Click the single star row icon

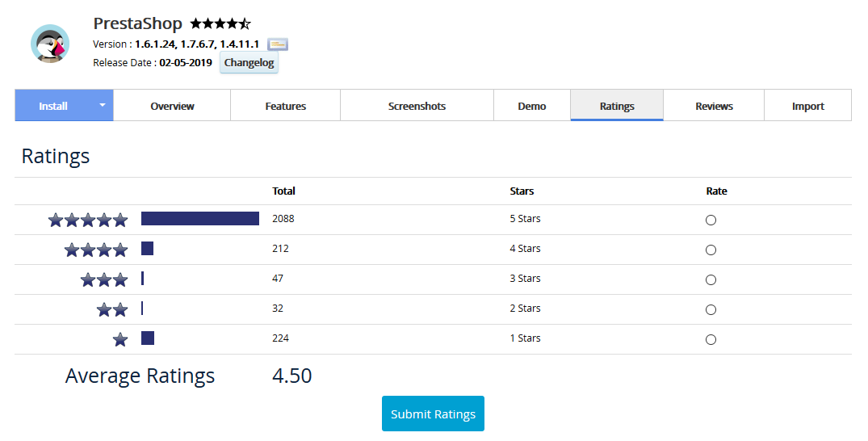point(120,339)
